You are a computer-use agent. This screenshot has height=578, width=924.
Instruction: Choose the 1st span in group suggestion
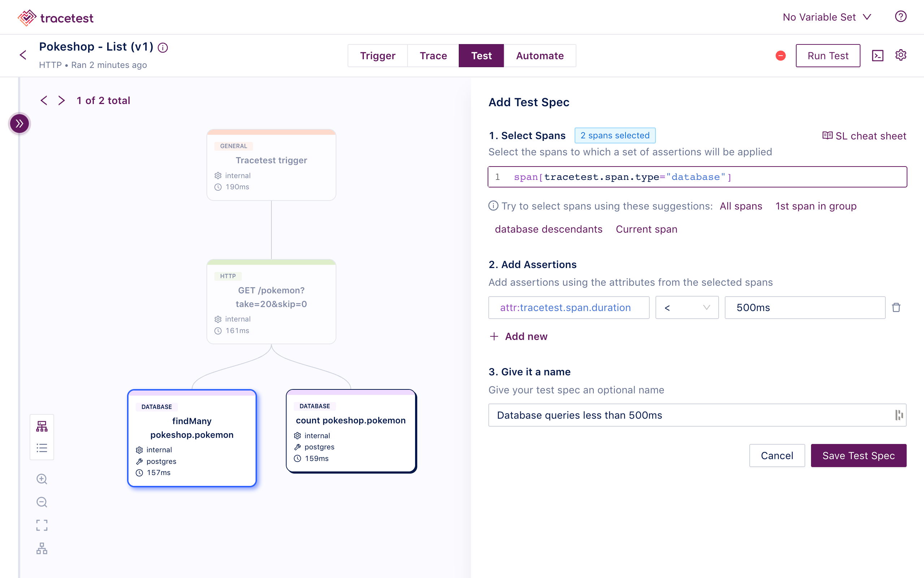pyautogui.click(x=816, y=206)
